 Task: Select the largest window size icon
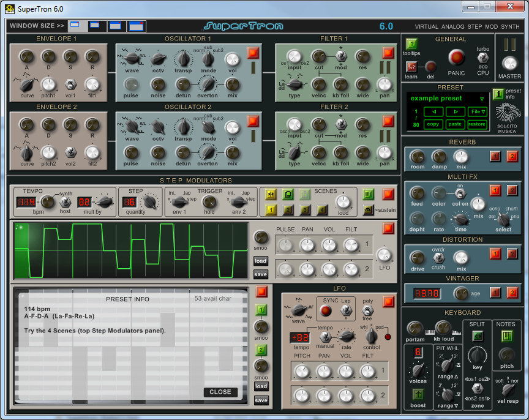point(137,26)
